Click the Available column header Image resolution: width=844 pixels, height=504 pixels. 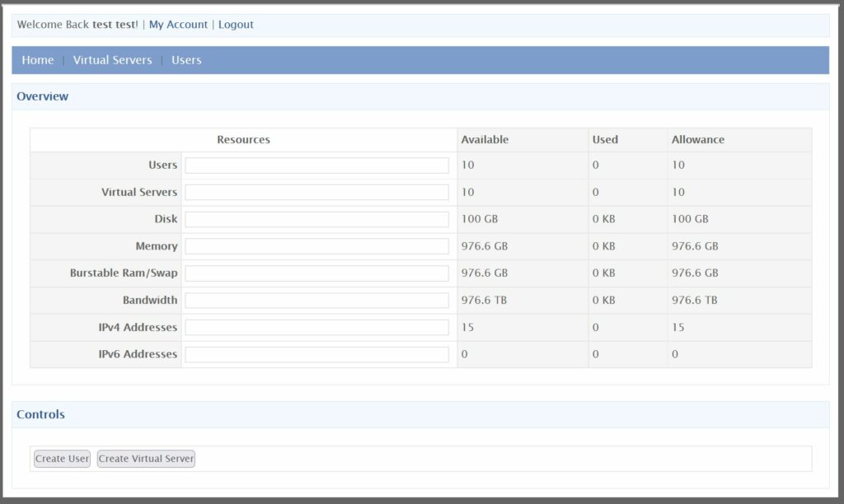click(x=485, y=139)
